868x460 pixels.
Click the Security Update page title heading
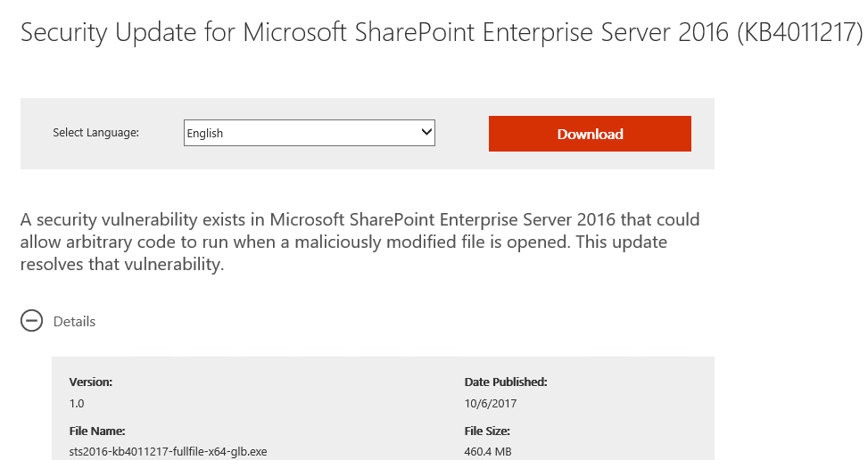pos(442,32)
